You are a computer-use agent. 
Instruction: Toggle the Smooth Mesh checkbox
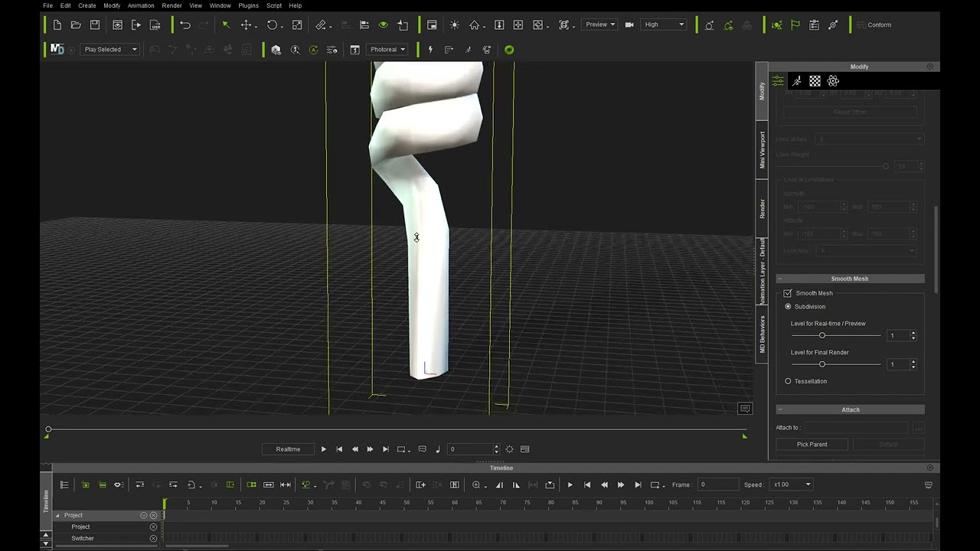788,293
